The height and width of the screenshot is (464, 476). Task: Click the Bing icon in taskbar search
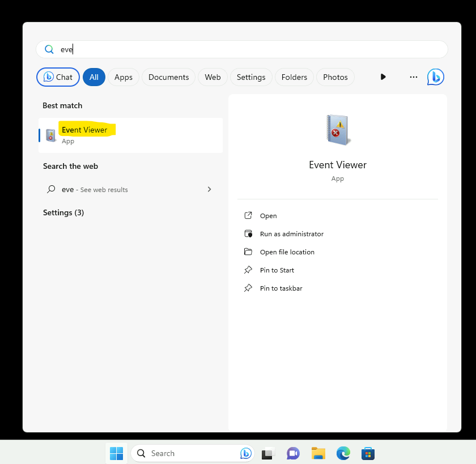point(245,453)
